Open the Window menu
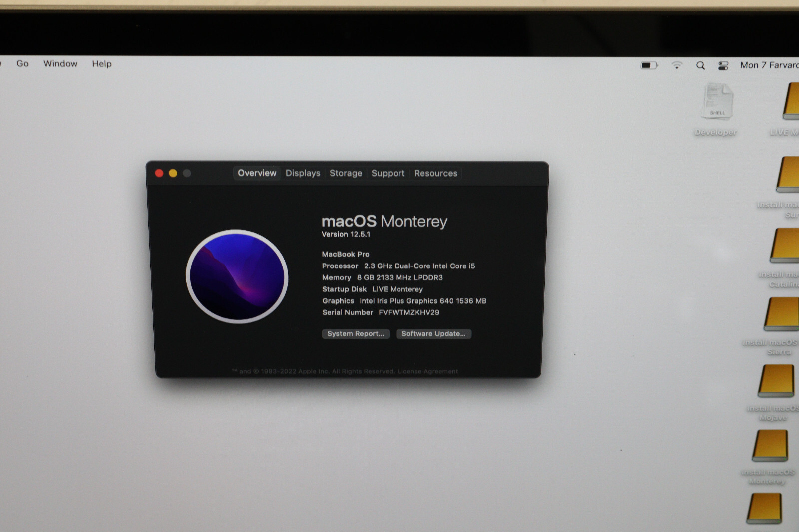 click(60, 64)
